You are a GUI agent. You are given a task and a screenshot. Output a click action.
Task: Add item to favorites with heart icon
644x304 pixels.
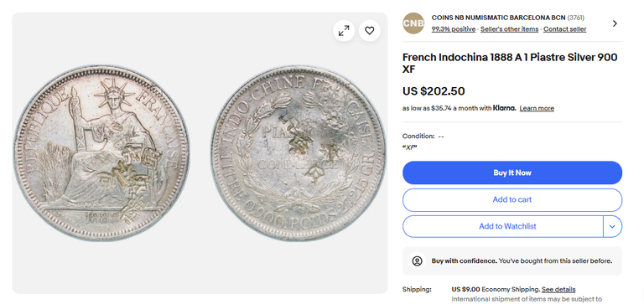pos(370,31)
